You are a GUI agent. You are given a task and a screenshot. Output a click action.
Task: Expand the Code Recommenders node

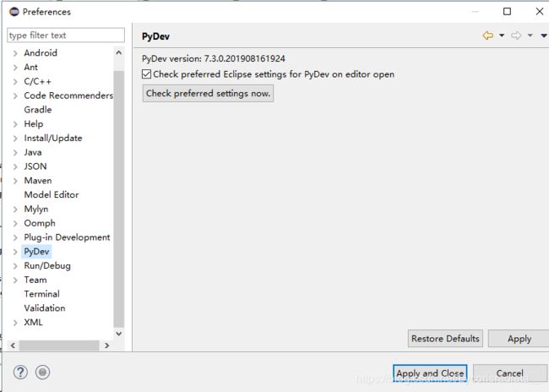coord(15,95)
